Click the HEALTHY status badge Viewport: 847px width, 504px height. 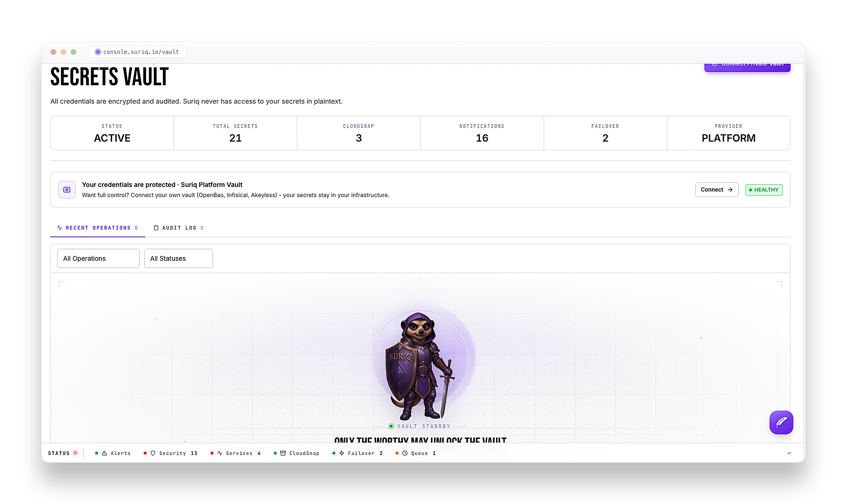(764, 190)
